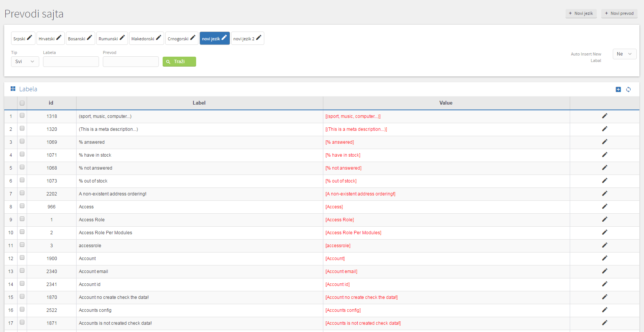The image size is (644, 332).
Task: Check the row with id 1320
Action: click(22, 129)
